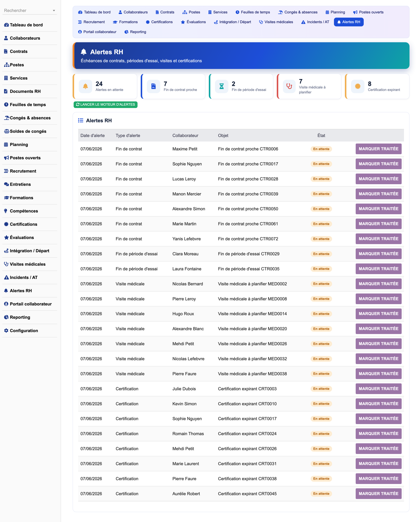Click the 8 Certification expirant card
This screenshot has width=420, height=522.
click(377, 86)
